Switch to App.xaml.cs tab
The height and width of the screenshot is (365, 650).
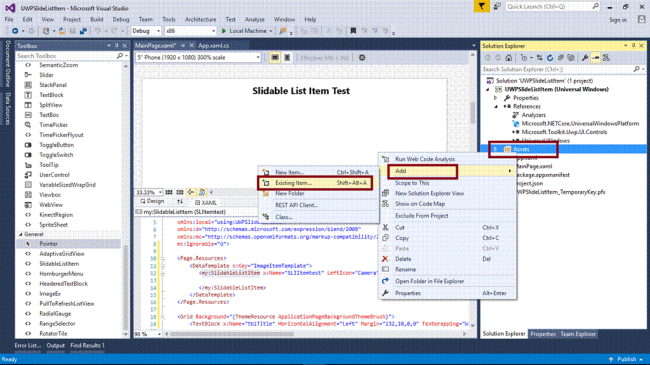pos(213,46)
